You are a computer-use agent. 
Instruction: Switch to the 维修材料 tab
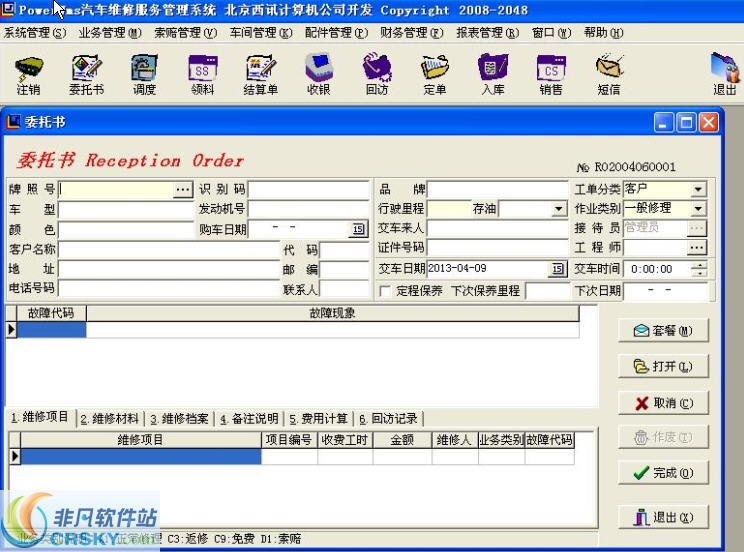click(x=109, y=418)
